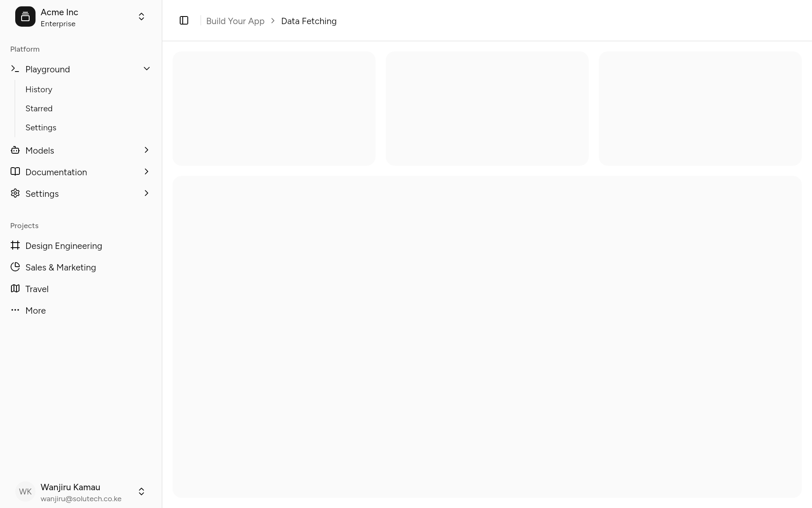Open the Wanjiru Kamau user menu
This screenshot has width=812, height=508.
81,492
